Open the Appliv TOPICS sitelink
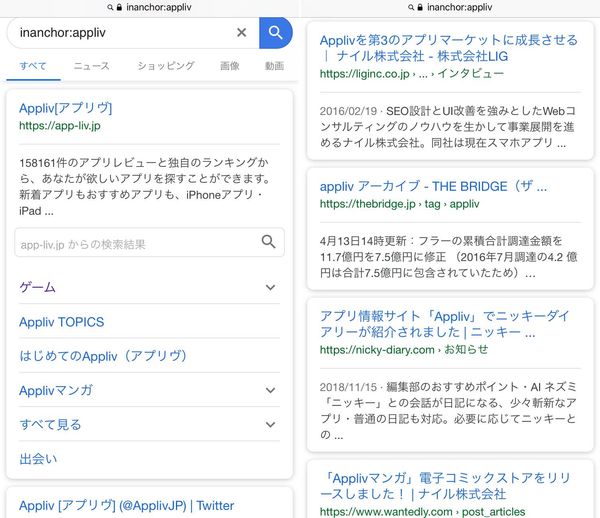Viewport: 600px width, 518px height. (62, 322)
